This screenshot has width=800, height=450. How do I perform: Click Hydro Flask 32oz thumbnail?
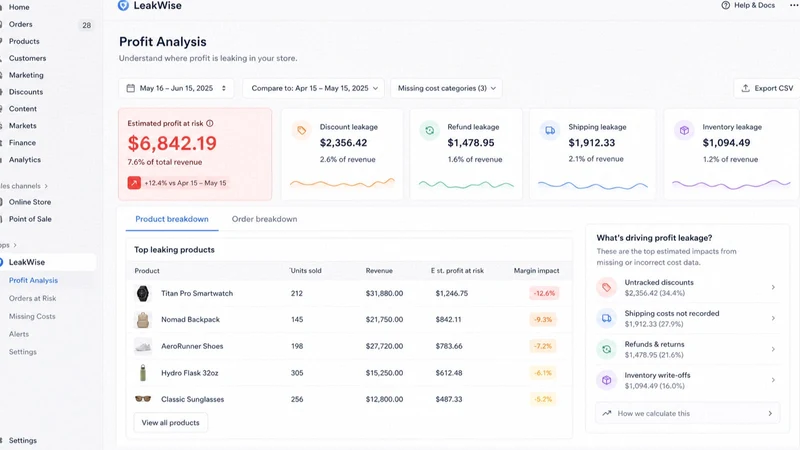[143, 373]
